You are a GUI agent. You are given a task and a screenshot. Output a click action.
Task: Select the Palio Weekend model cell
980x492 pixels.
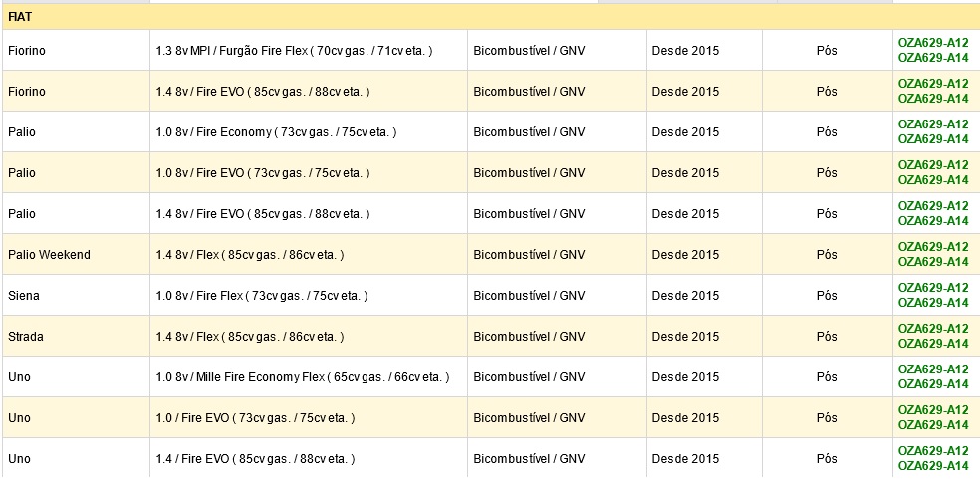[x=76, y=254]
